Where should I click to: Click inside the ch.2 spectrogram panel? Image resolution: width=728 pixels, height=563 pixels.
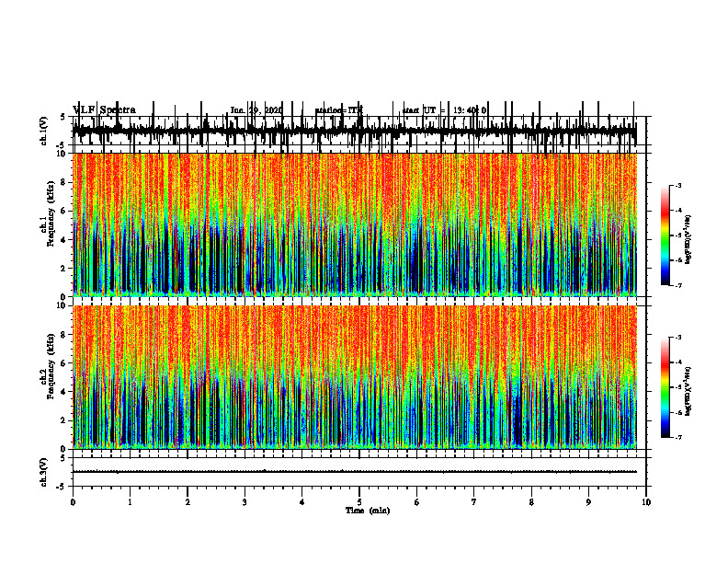[x=355, y=377]
